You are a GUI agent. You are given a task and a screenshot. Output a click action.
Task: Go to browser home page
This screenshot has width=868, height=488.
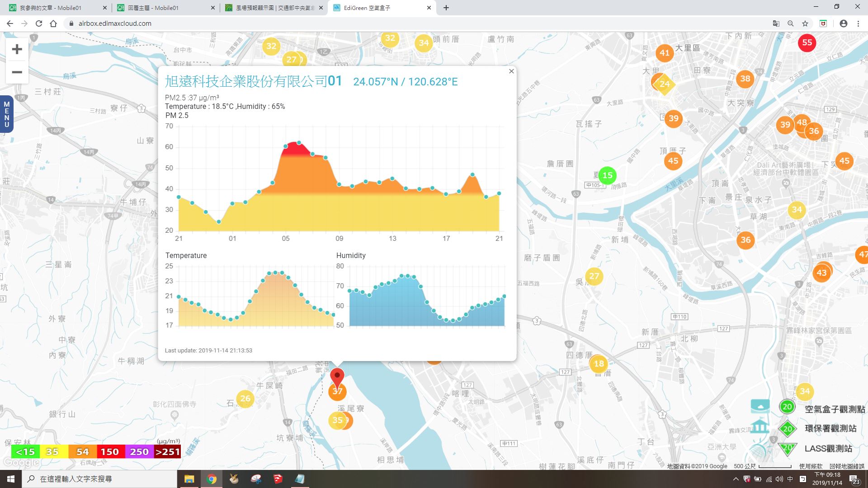point(53,23)
